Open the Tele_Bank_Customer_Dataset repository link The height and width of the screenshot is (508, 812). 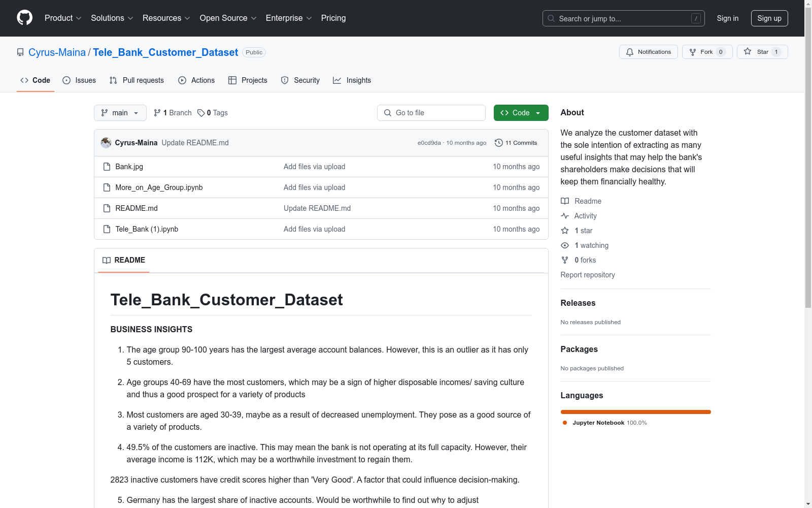(x=165, y=52)
